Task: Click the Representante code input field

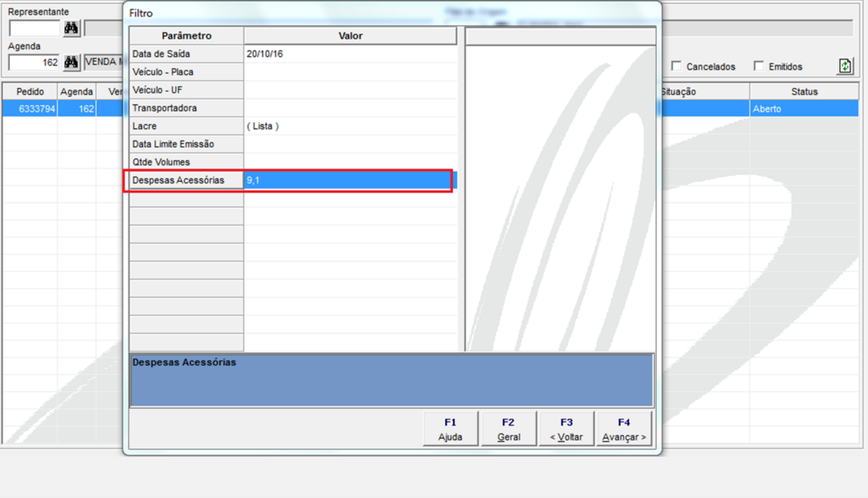Action: click(34, 28)
